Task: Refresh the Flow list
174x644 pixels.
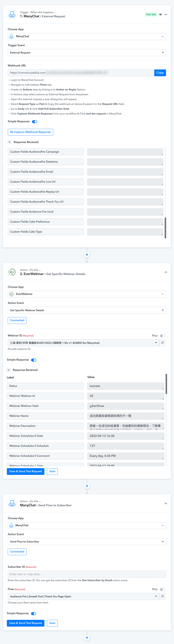Action: 162,597
